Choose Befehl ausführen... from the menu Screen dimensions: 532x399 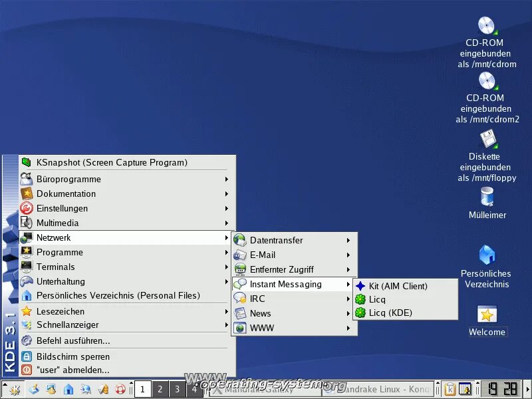click(127, 340)
